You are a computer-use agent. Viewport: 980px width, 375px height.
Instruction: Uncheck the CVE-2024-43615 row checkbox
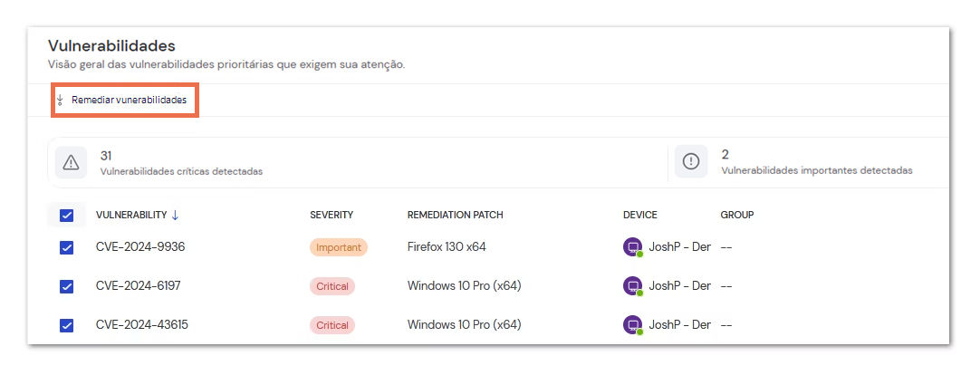point(66,325)
